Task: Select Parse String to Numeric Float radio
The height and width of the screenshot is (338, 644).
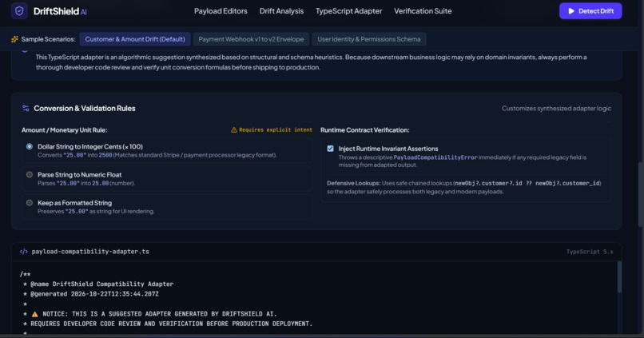Action: pos(29,174)
